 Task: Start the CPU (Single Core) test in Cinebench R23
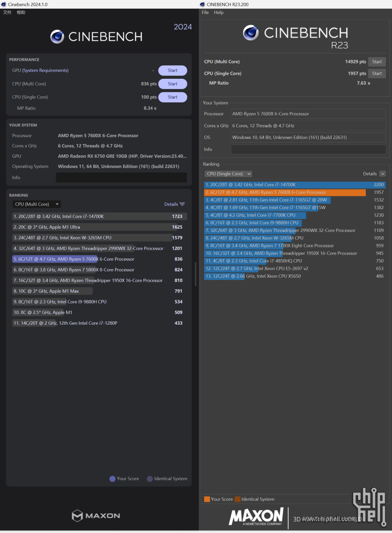point(377,73)
